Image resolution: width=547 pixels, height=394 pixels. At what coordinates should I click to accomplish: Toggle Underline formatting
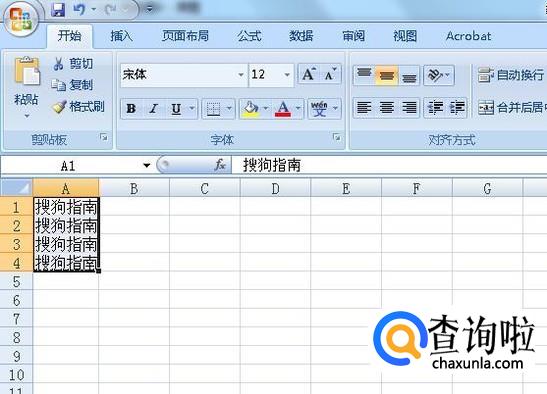coord(176,109)
